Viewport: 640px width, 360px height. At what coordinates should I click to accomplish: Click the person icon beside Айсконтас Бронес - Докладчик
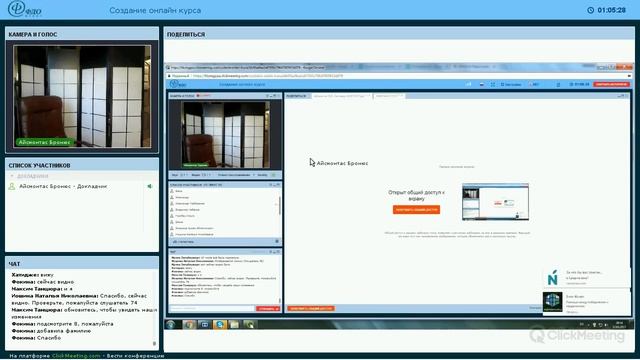pos(12,186)
